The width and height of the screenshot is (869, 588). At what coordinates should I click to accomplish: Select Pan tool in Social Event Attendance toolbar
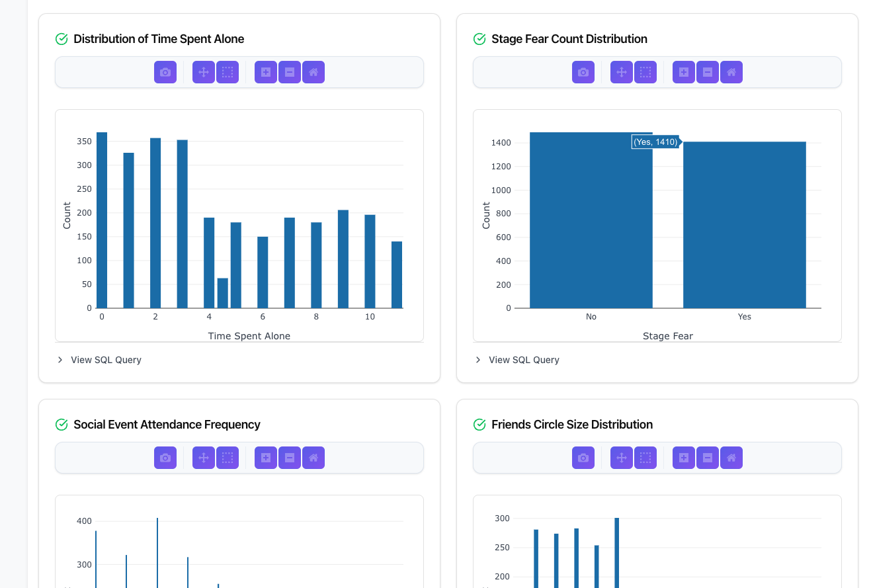point(204,458)
